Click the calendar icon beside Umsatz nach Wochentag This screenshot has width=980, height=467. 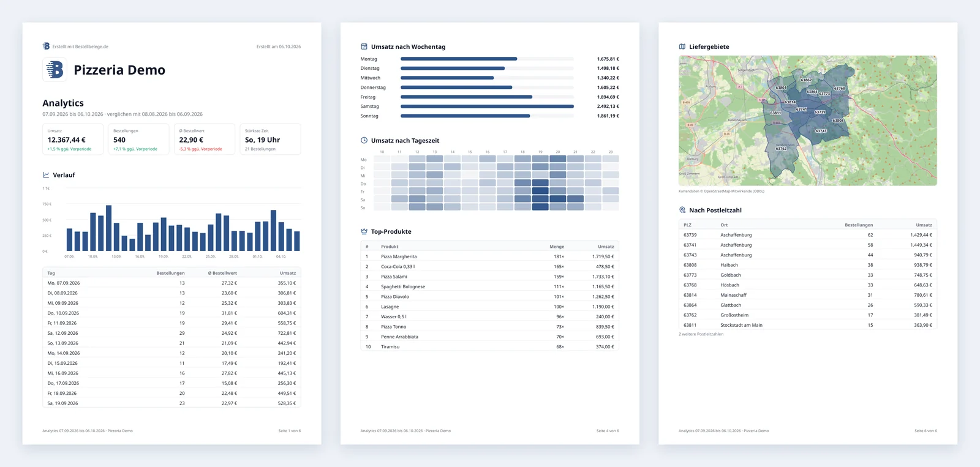(x=364, y=47)
